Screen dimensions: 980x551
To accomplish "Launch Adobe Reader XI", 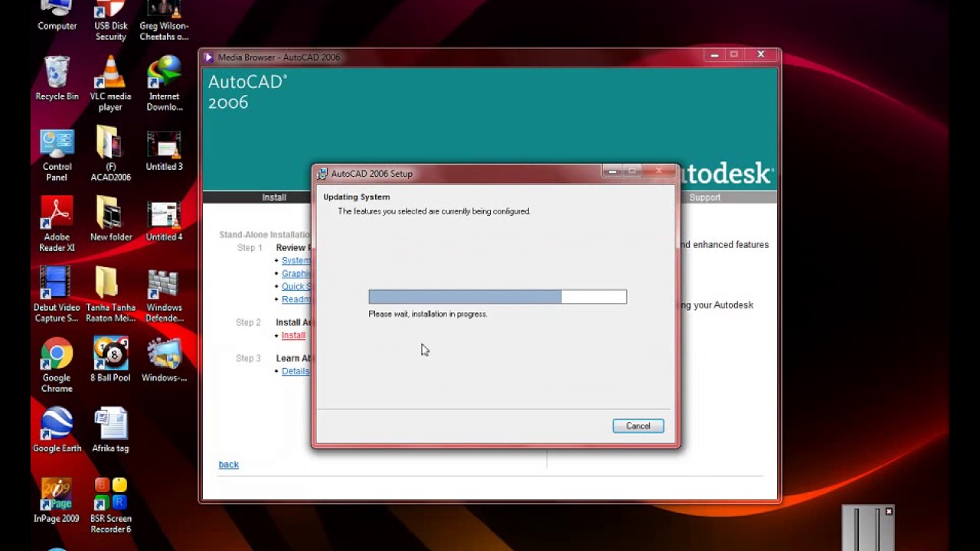I will [57, 224].
